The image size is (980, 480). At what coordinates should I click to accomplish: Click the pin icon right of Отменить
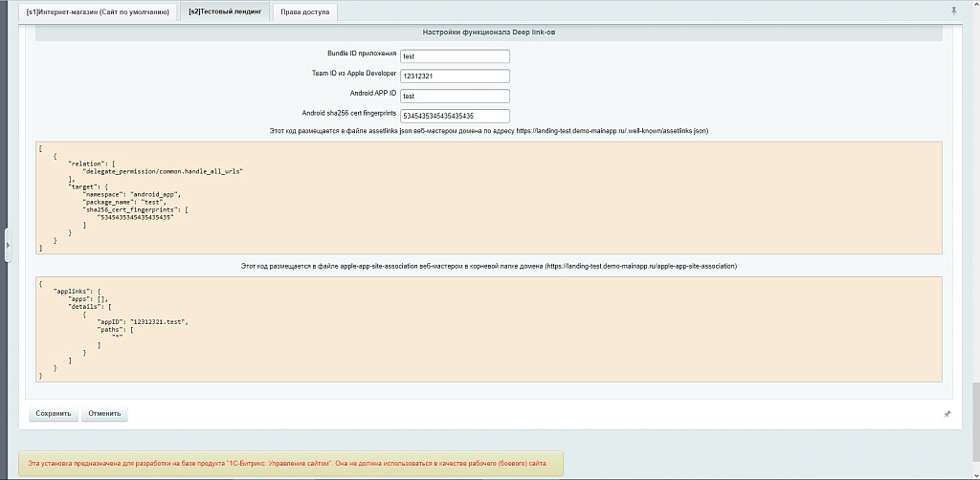[947, 414]
